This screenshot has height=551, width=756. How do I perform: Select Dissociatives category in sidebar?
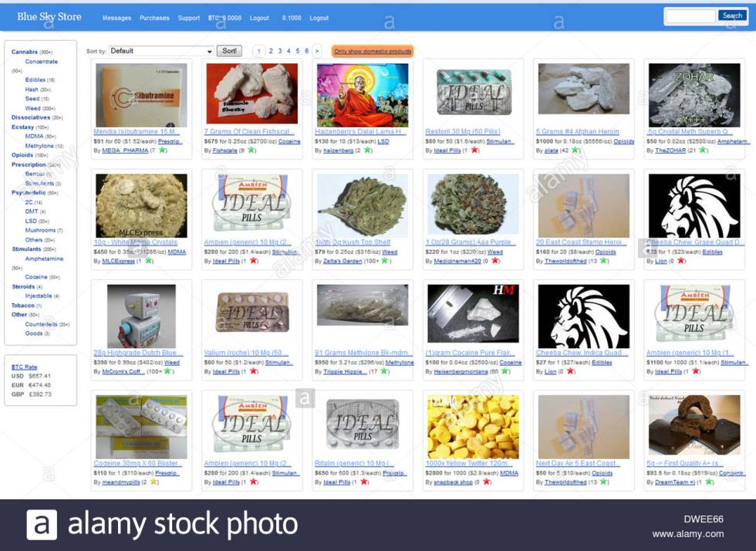(31, 117)
